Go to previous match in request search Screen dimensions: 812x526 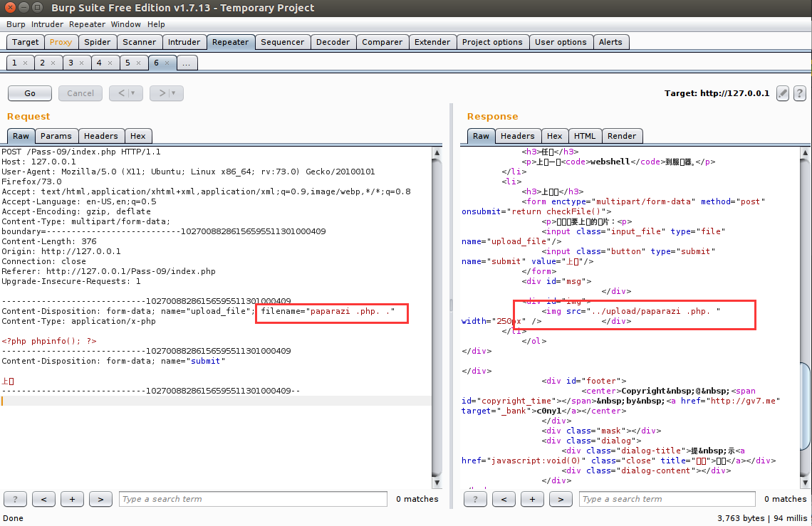(x=43, y=499)
